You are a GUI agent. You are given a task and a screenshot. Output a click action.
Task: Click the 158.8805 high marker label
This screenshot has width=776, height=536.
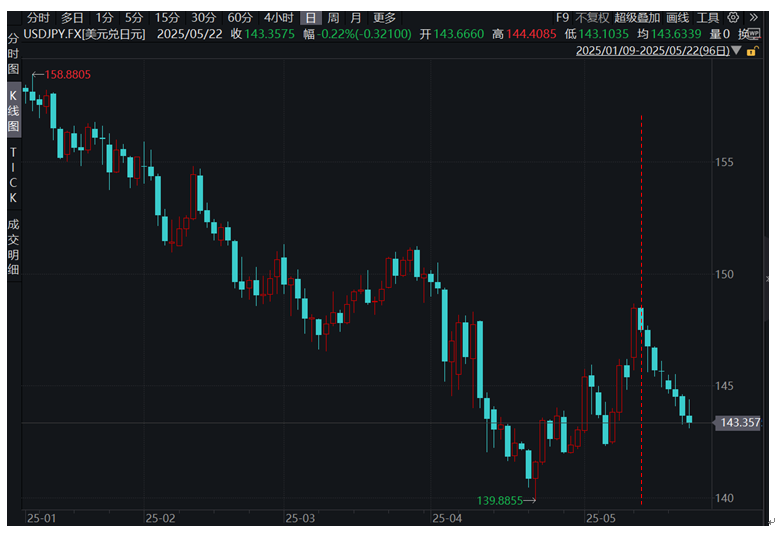[68, 75]
